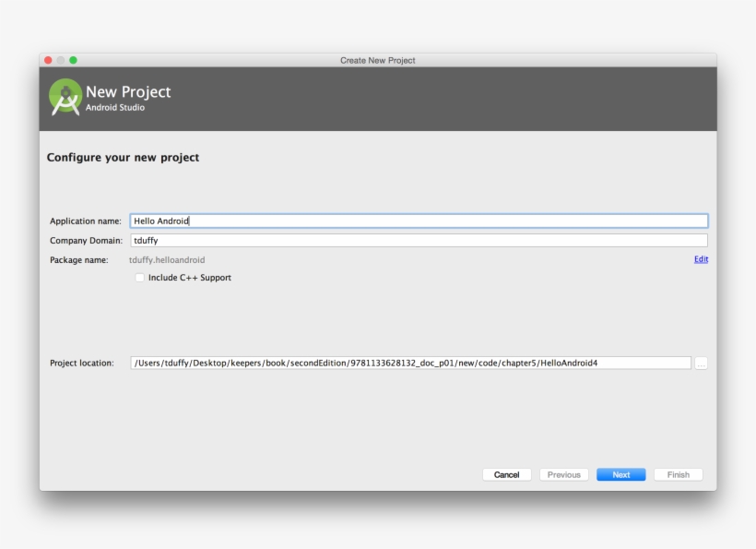Click the 'Project location:' label

tap(82, 363)
